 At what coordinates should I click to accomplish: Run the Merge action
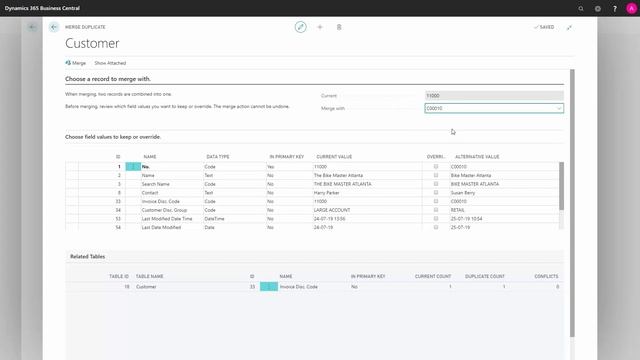pyautogui.click(x=76, y=63)
